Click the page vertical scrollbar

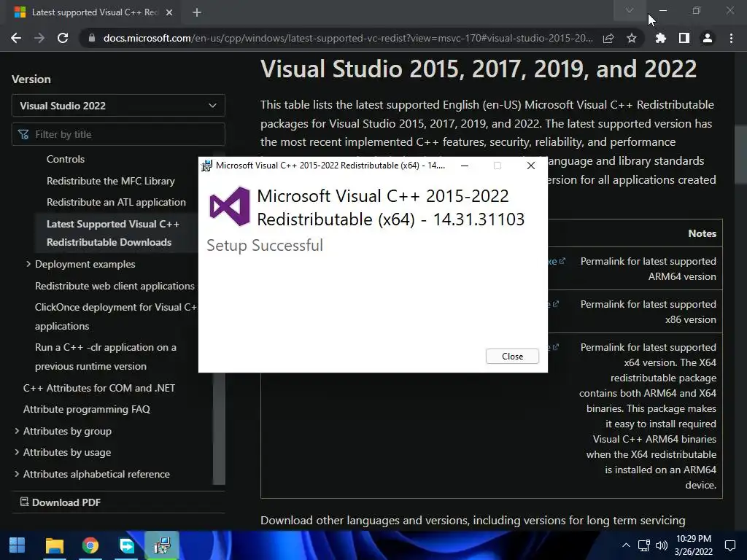(x=740, y=153)
